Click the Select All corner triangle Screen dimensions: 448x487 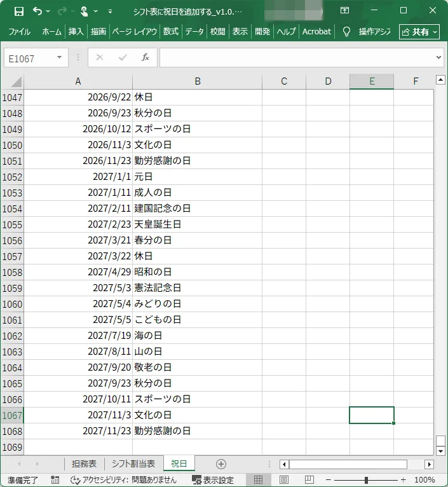pos(16,81)
